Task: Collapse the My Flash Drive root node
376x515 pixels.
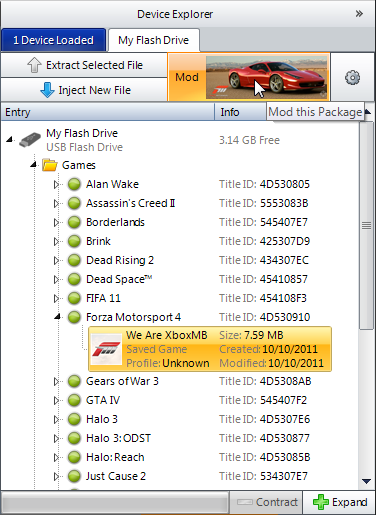Action: (x=10, y=139)
